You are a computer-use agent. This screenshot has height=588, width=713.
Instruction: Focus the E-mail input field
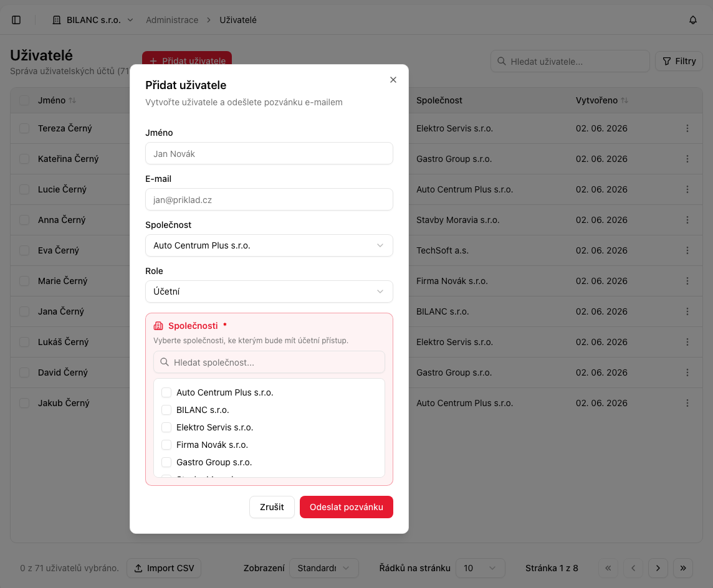point(269,199)
